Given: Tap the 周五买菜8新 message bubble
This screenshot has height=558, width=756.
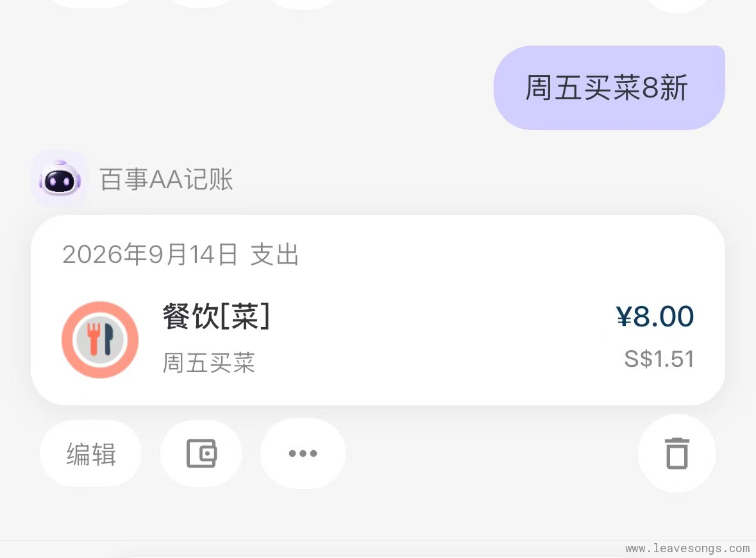Looking at the screenshot, I should [609, 88].
